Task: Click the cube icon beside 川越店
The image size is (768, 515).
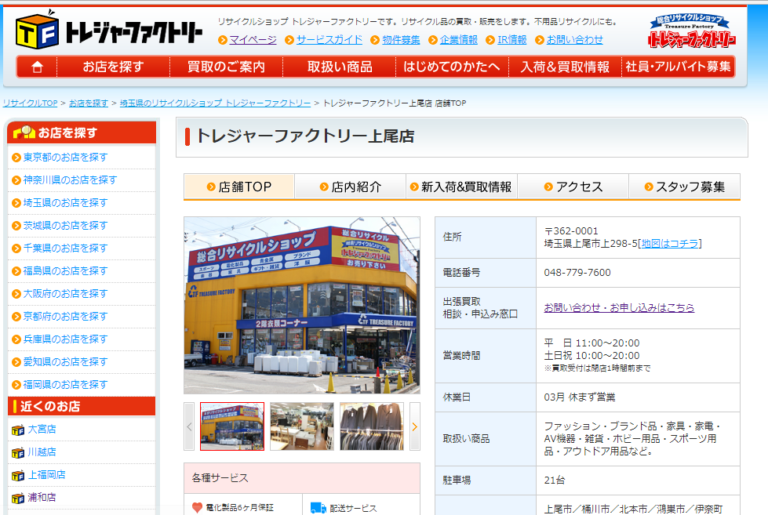Action: (18, 452)
